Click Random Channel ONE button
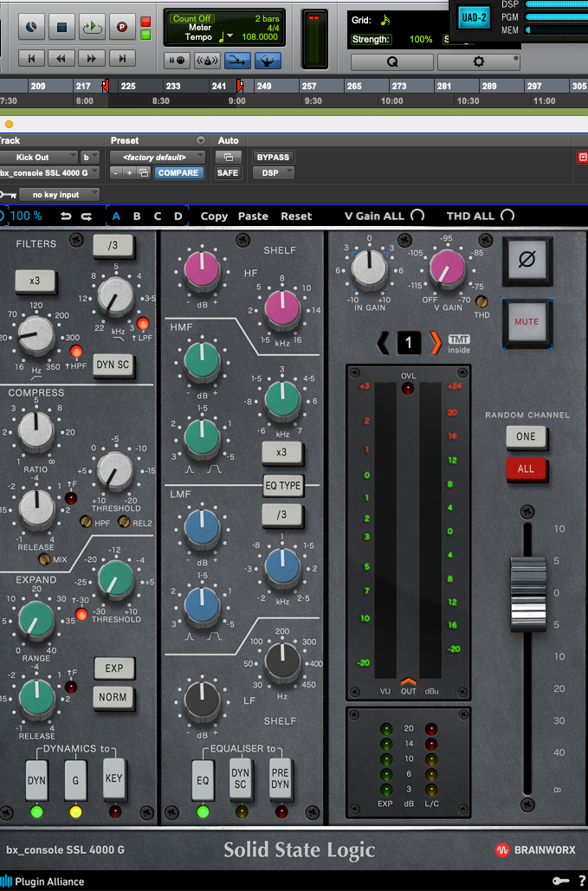 [x=526, y=436]
